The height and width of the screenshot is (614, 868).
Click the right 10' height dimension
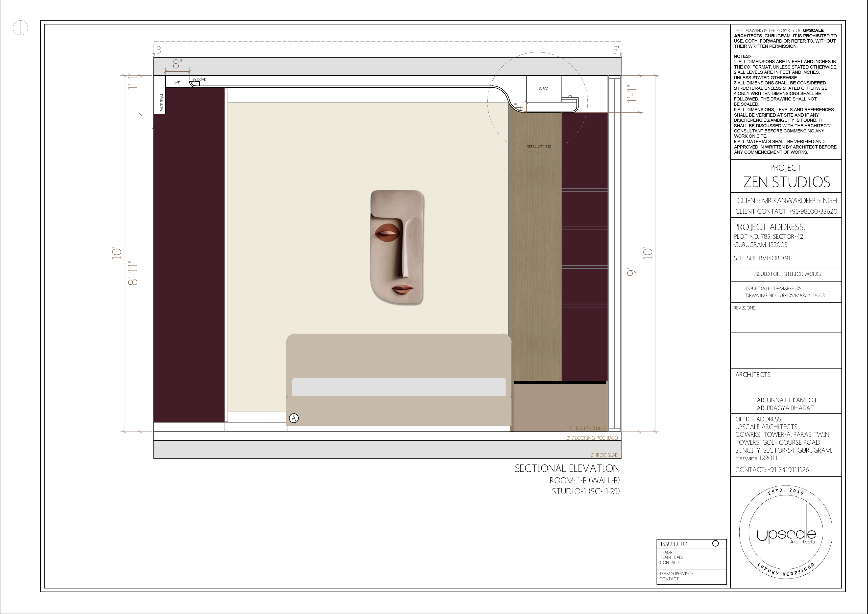tap(648, 254)
